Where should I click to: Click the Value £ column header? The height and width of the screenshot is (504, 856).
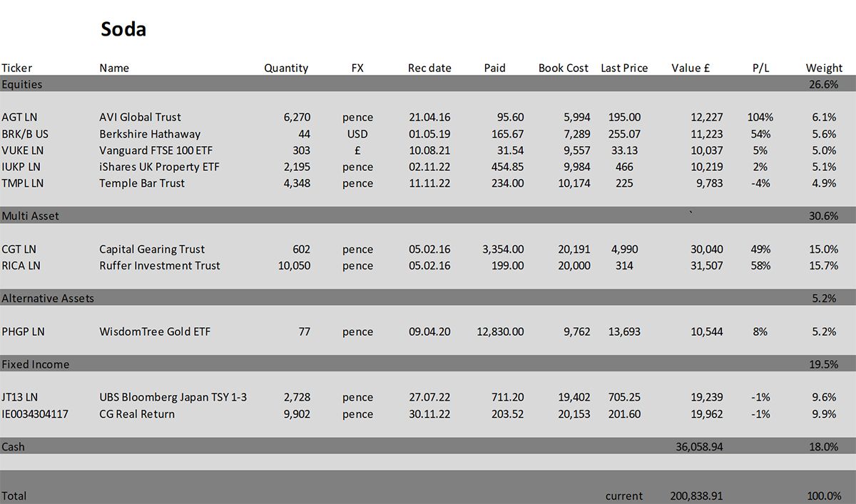click(691, 68)
